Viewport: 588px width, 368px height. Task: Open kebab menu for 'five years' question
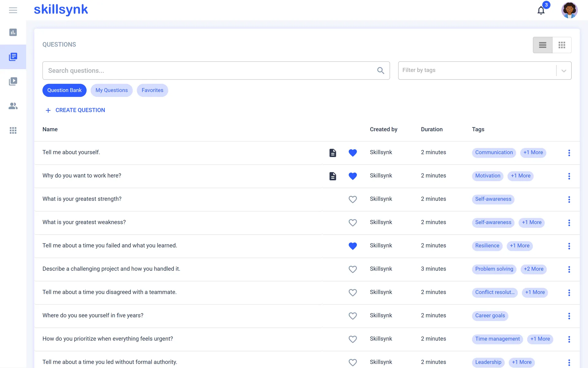pyautogui.click(x=569, y=316)
